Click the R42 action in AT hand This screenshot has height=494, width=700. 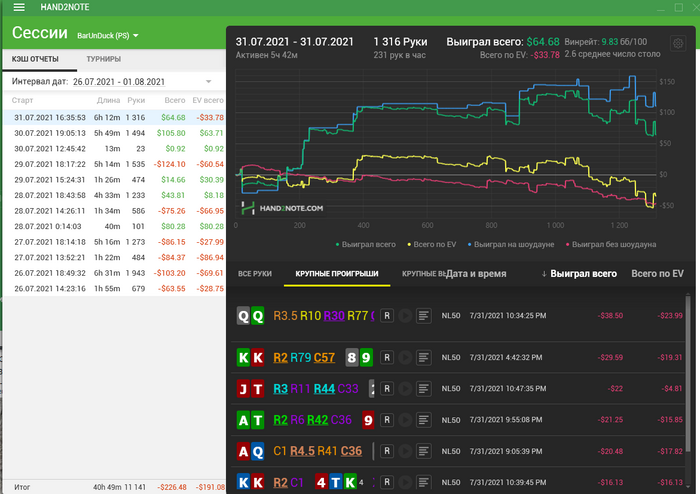pyautogui.click(x=317, y=420)
